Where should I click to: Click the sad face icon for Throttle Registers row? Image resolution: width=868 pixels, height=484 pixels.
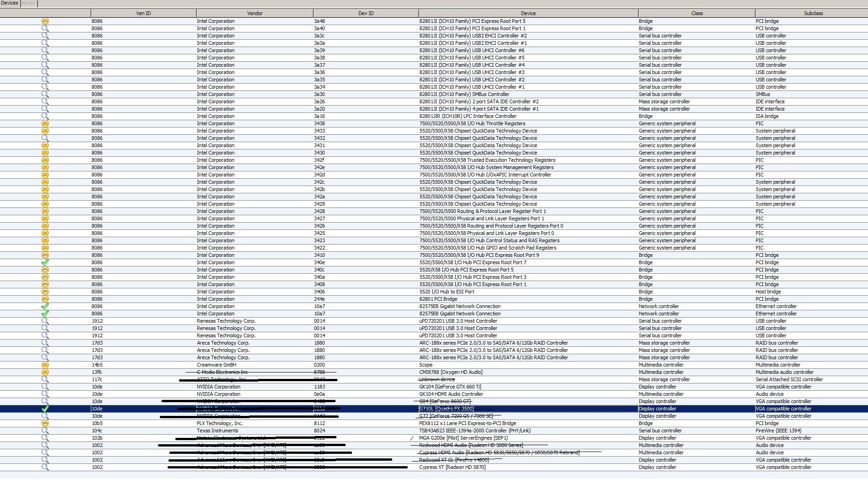point(45,123)
